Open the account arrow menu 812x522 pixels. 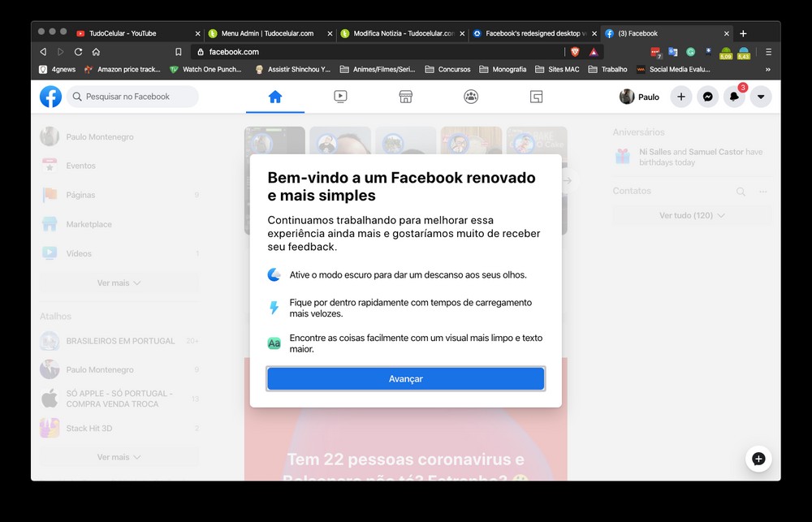coord(761,97)
